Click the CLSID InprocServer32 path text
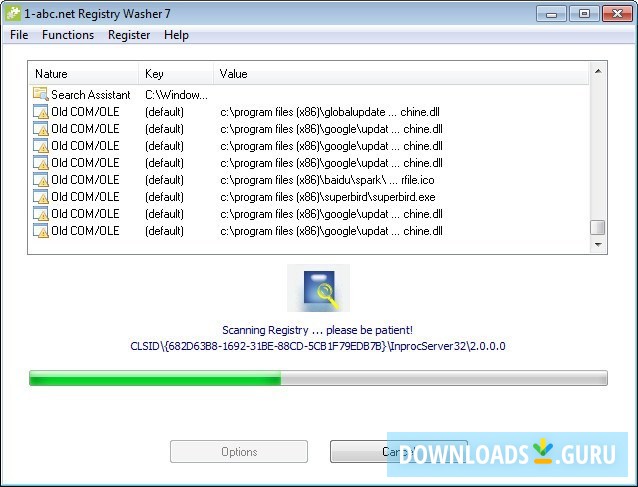Image resolution: width=638 pixels, height=487 pixels. [x=318, y=346]
